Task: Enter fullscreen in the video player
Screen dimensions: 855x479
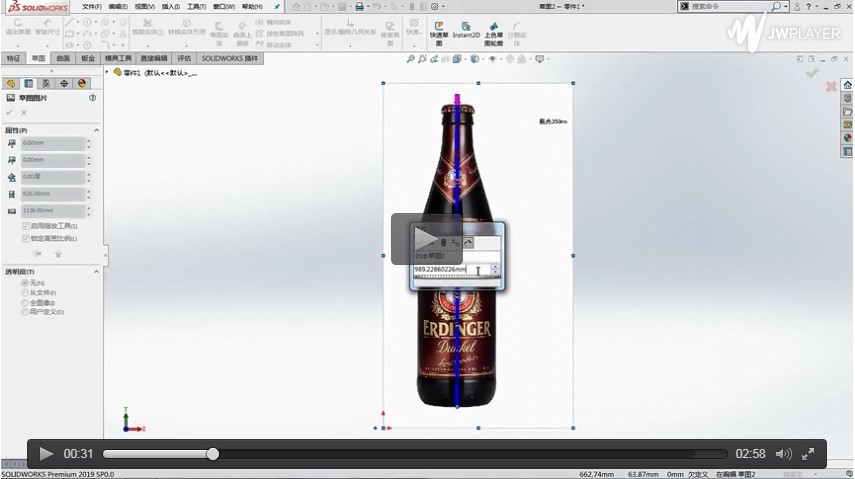Action: [808, 454]
